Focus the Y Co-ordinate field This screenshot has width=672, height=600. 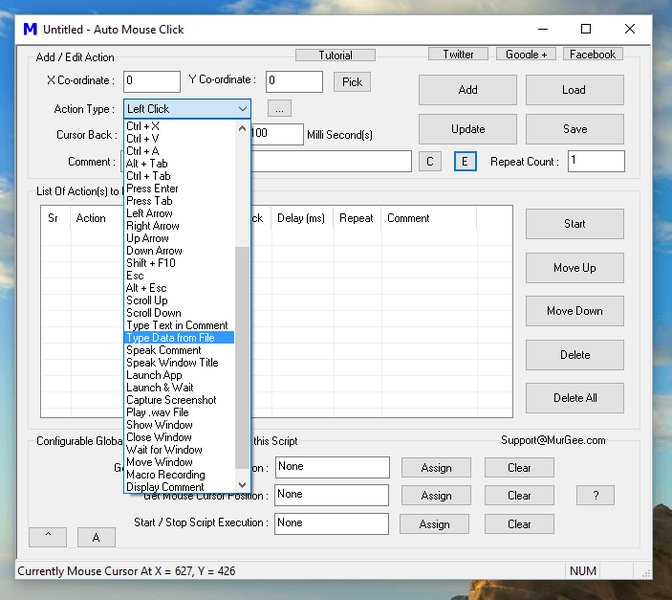tap(294, 81)
